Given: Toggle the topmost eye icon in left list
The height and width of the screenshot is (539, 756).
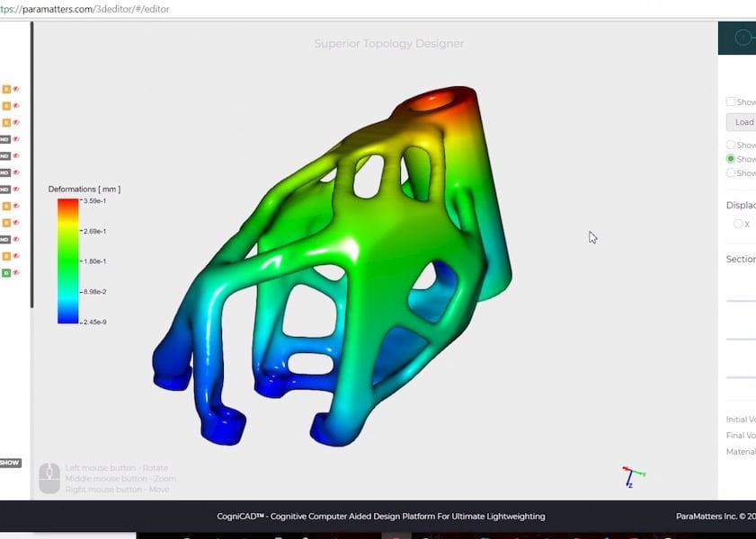Looking at the screenshot, I should pos(16,89).
